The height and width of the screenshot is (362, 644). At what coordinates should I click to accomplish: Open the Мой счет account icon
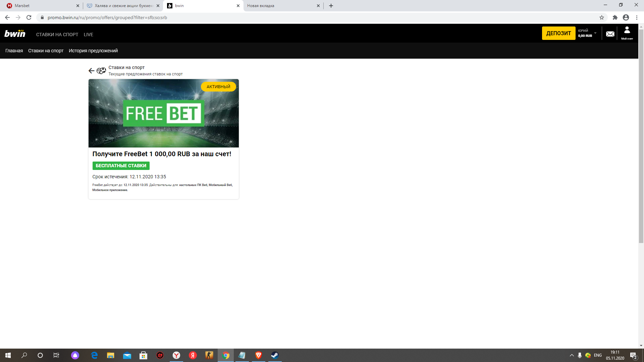click(x=627, y=33)
